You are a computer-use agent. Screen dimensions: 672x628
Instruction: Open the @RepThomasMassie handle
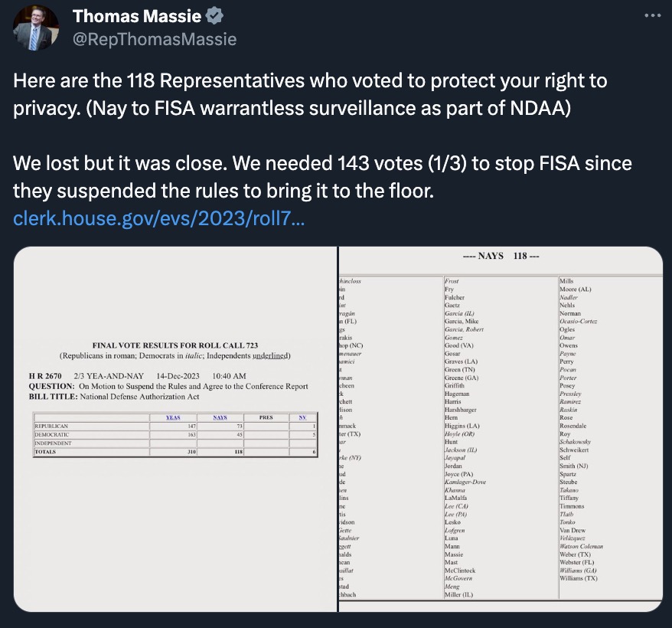[155, 39]
